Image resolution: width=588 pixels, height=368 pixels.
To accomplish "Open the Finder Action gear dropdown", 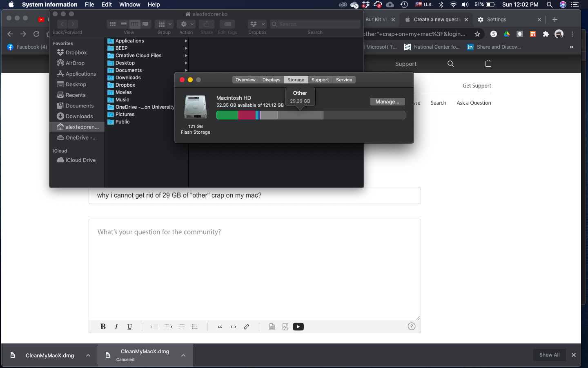I will (186, 24).
